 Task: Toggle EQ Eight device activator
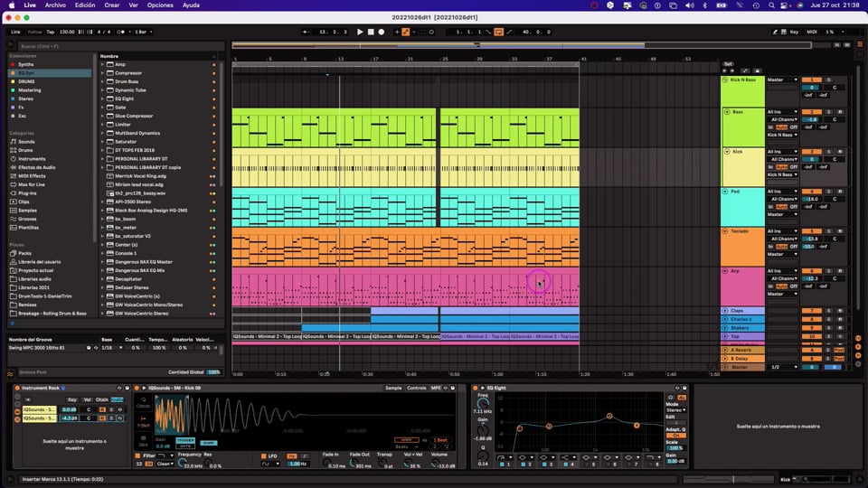click(x=475, y=388)
